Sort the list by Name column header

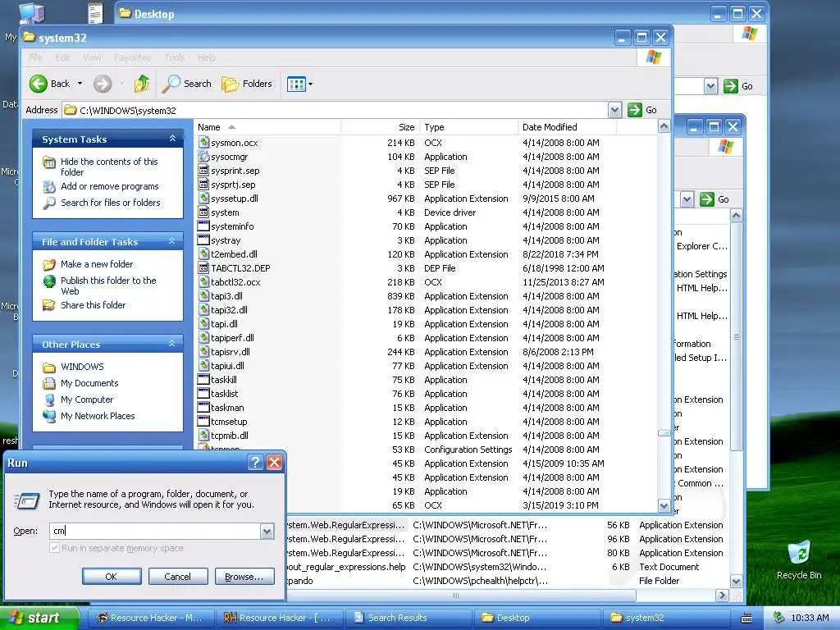pyautogui.click(x=267, y=127)
